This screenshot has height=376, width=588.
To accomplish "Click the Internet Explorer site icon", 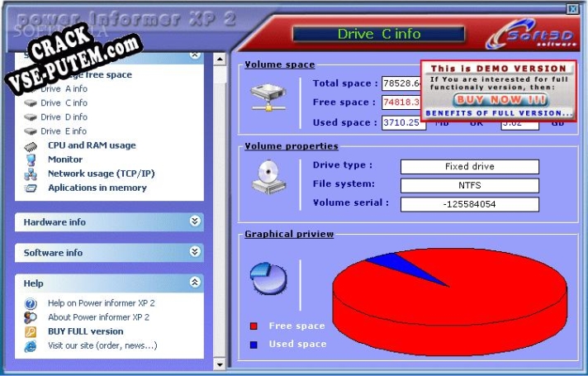I will [31, 346].
